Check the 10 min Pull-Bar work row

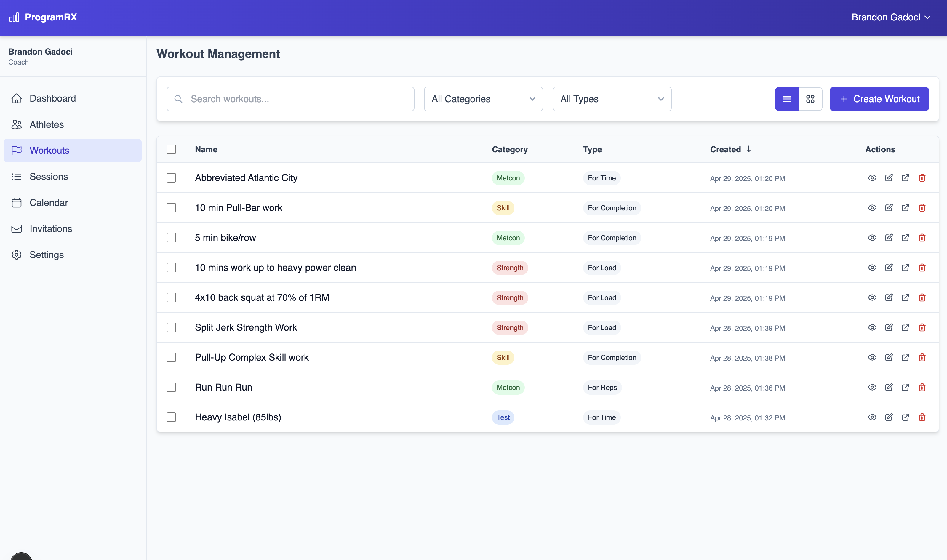tap(171, 207)
